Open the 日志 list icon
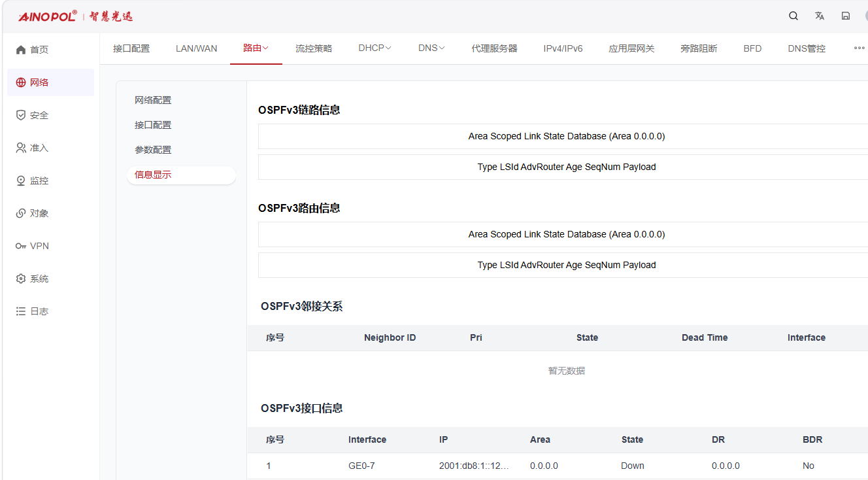This screenshot has width=868, height=480. (x=21, y=311)
